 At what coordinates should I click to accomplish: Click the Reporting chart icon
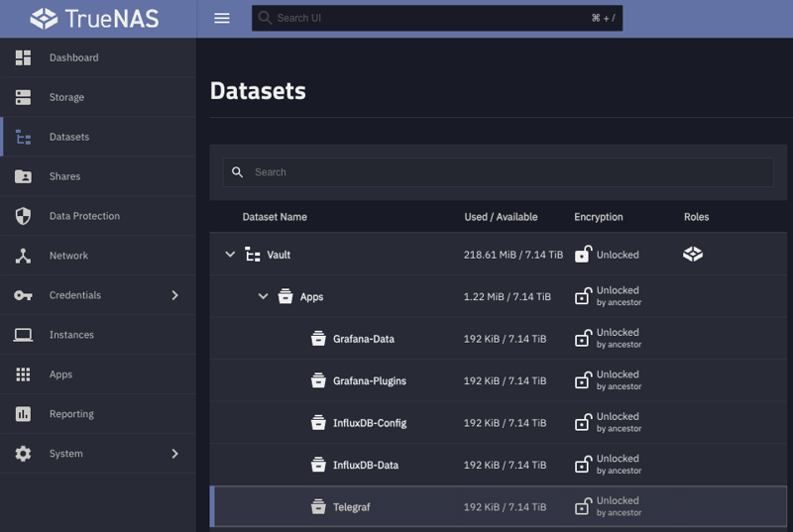tap(23, 414)
